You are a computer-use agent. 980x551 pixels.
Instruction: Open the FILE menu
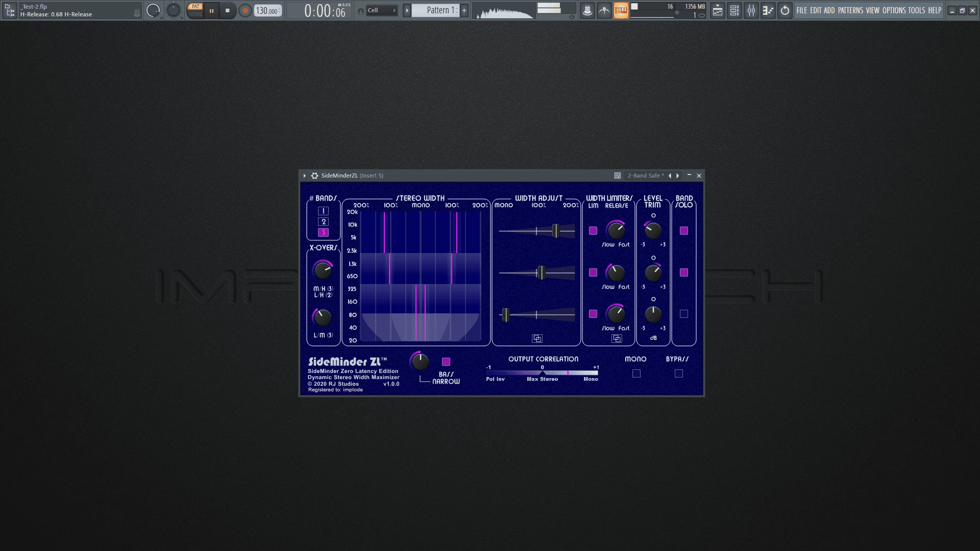(802, 10)
